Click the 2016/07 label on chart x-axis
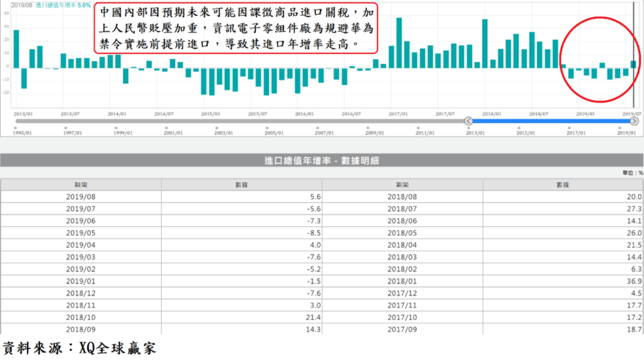Viewport: 644px width, 360px height. point(351,114)
